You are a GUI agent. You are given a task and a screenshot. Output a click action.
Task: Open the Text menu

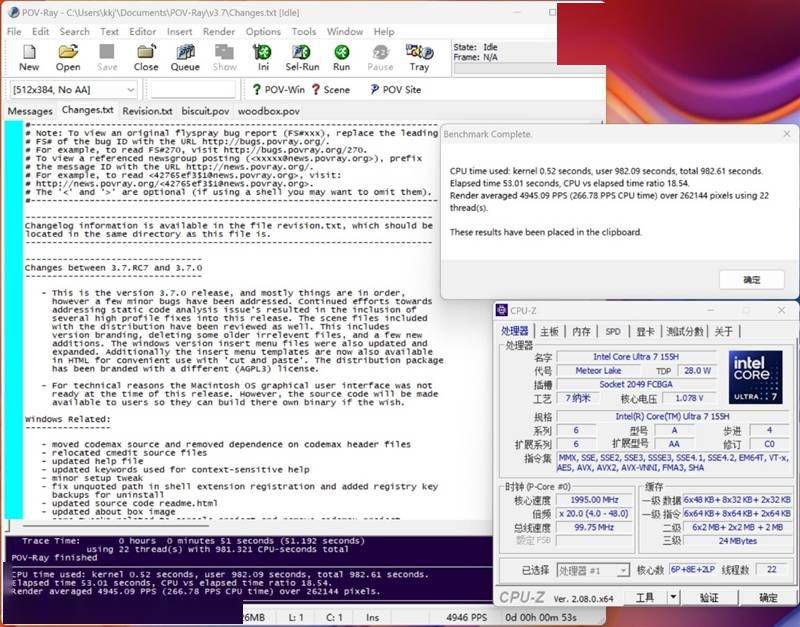coord(109,32)
